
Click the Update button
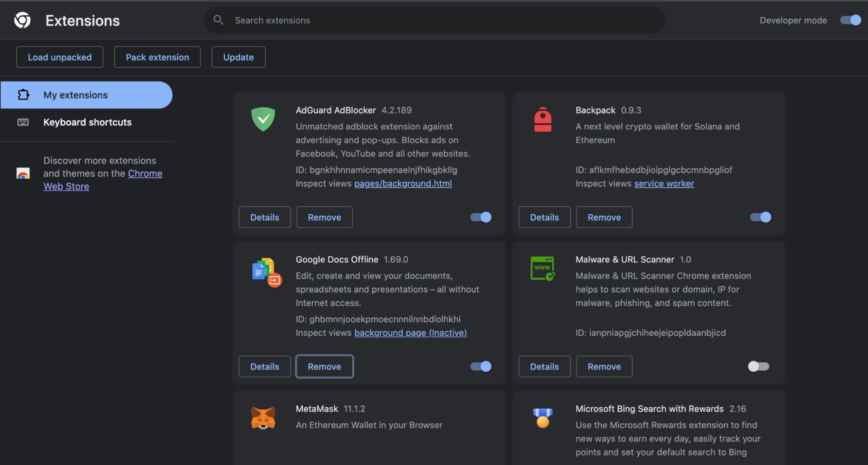pyautogui.click(x=238, y=57)
